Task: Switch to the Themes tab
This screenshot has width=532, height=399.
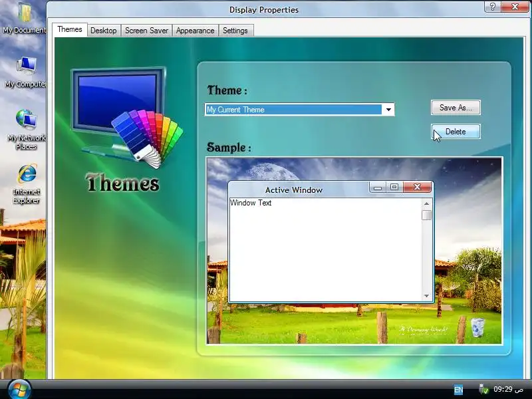Action: (70, 29)
